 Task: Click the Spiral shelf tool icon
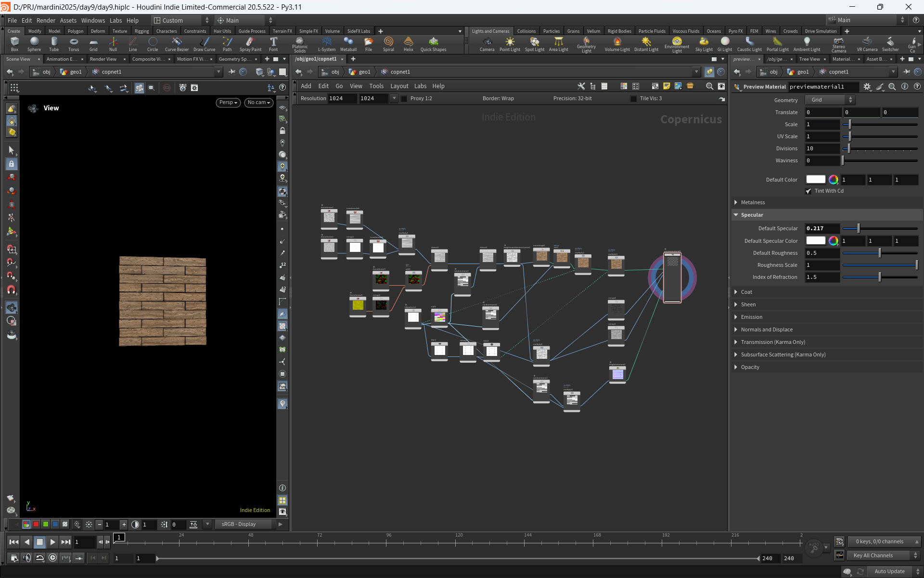pos(388,42)
